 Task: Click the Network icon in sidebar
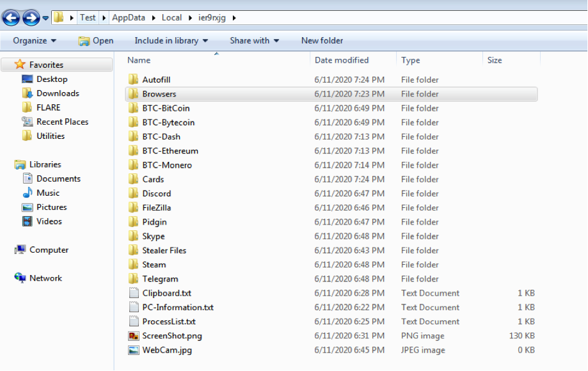pos(20,278)
